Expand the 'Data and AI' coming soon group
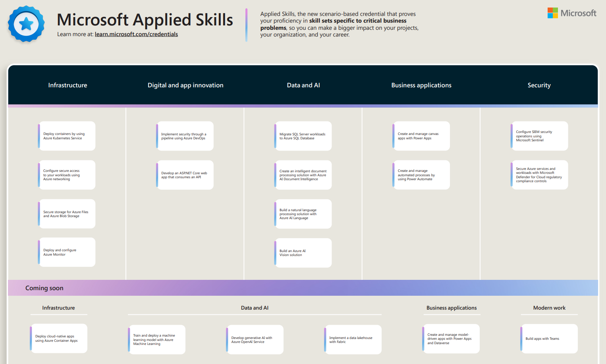This screenshot has width=606, height=364. click(x=255, y=308)
